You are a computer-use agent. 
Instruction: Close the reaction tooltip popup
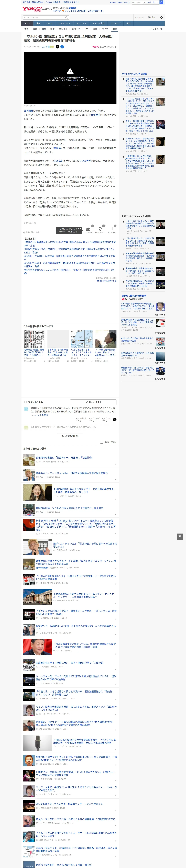tap(80, 229)
